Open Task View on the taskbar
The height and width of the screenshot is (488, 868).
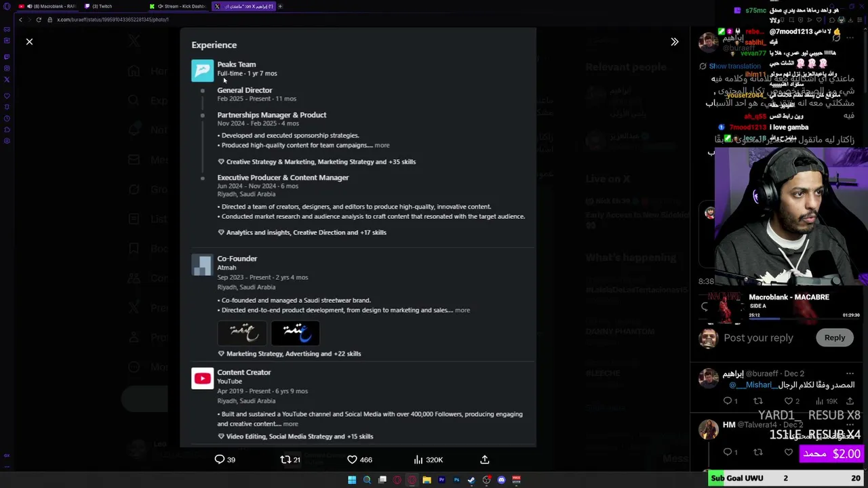pos(382,480)
